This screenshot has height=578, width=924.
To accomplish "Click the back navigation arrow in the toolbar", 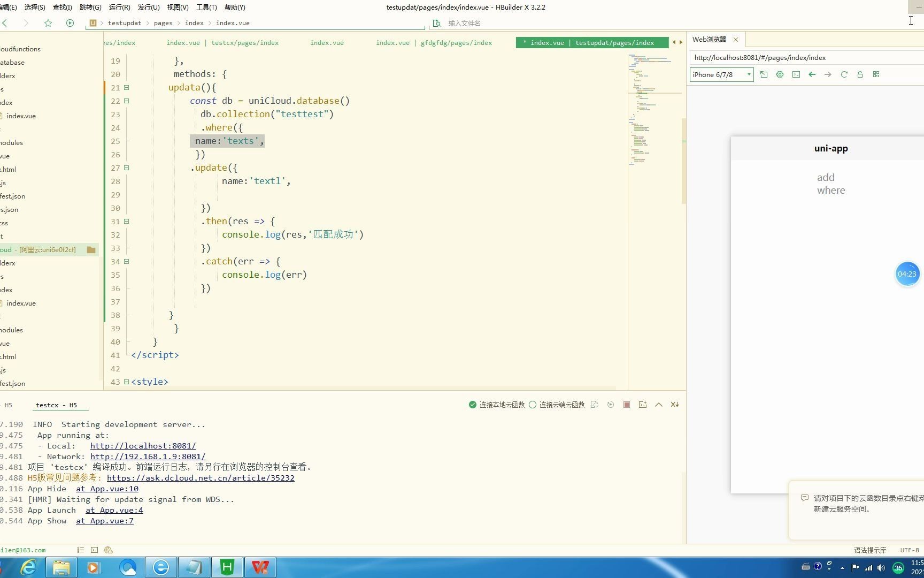I will [5, 23].
